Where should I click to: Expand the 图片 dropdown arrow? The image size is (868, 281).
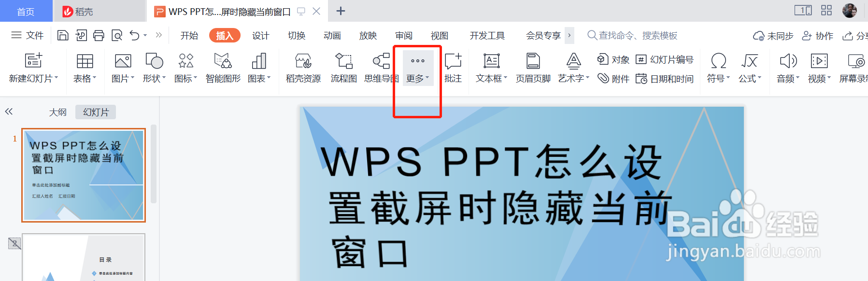tap(132, 78)
